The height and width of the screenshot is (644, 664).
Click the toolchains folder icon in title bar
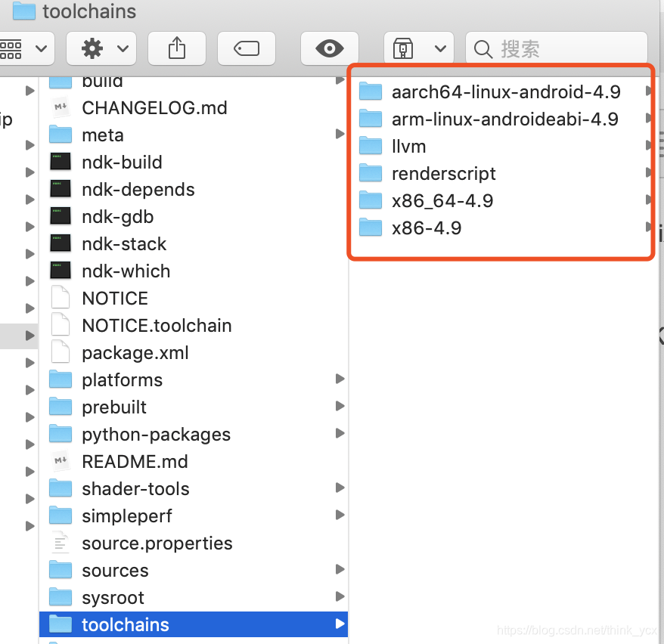(x=24, y=11)
